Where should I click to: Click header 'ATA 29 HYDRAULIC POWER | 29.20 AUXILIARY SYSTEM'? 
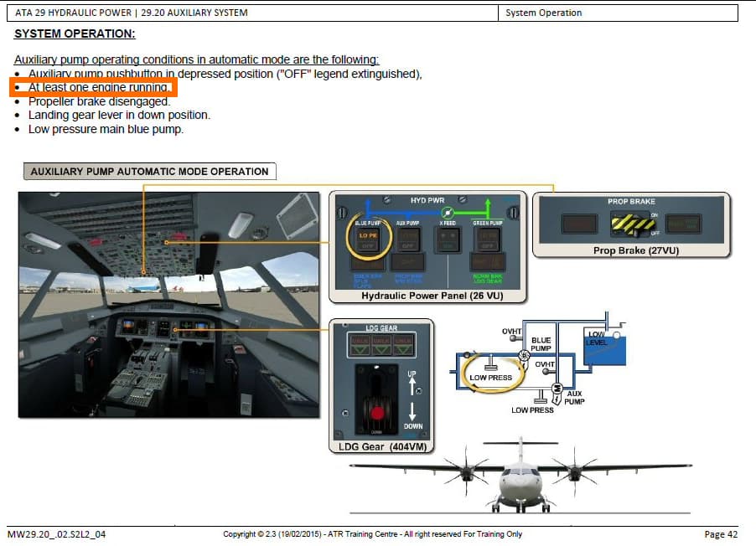[x=131, y=13]
